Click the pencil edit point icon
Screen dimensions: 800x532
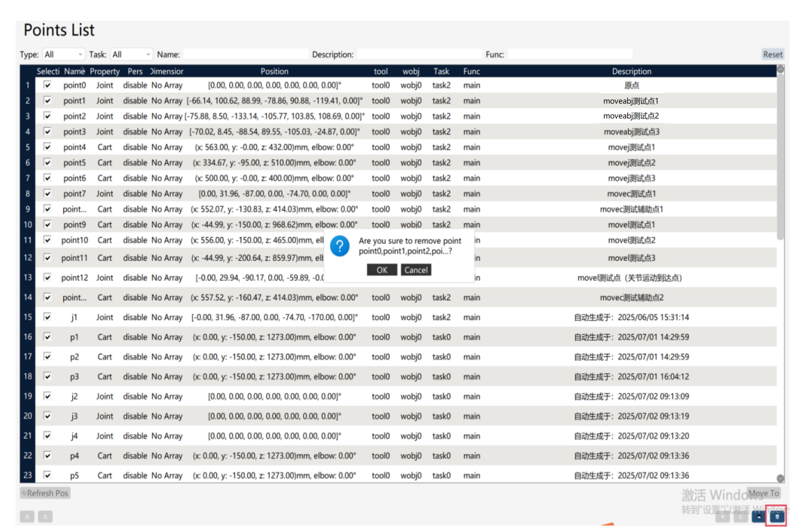(740, 516)
